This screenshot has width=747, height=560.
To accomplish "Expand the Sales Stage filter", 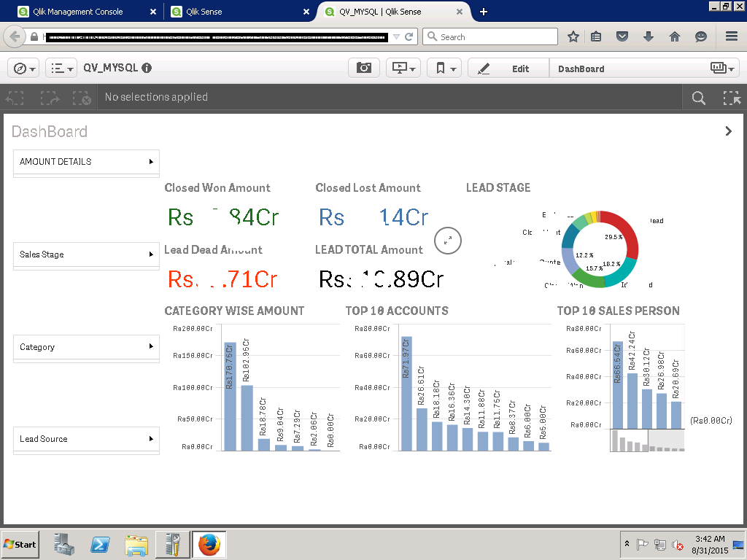I will [86, 254].
